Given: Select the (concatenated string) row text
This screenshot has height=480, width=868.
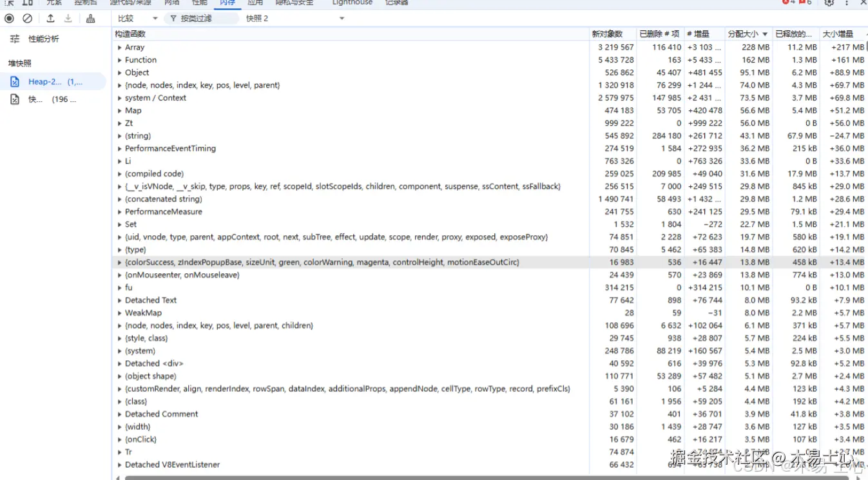Looking at the screenshot, I should pyautogui.click(x=164, y=199).
